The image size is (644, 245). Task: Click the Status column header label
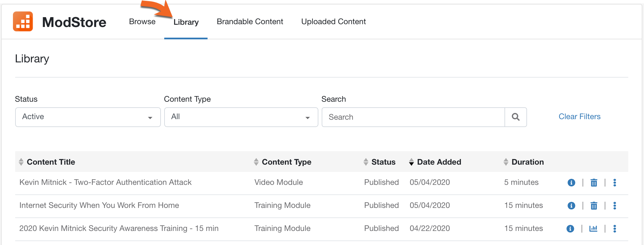383,162
